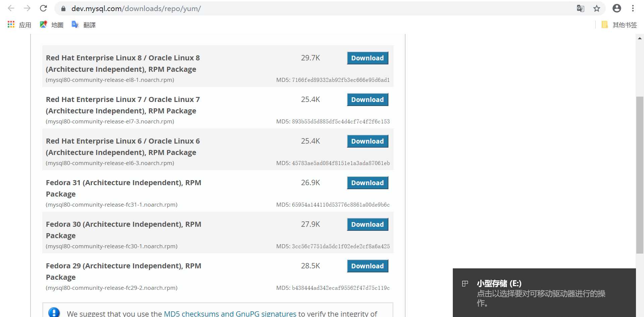Go back to the previous page
The image size is (644, 317).
tap(11, 8)
